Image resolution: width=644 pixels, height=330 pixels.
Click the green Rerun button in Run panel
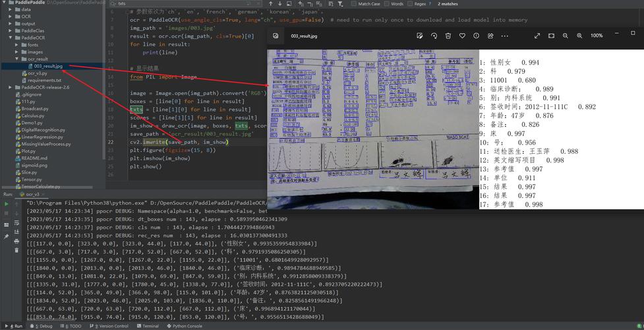click(x=7, y=204)
